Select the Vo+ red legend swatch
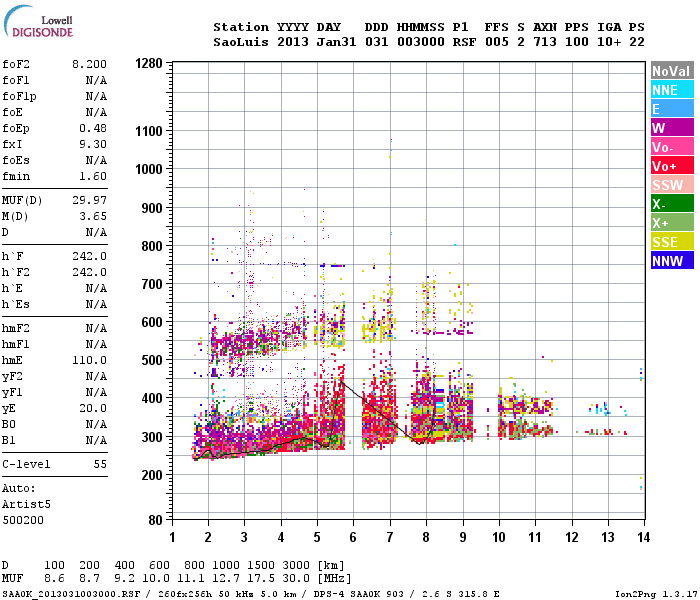This screenshot has height=600, width=700. point(672,166)
